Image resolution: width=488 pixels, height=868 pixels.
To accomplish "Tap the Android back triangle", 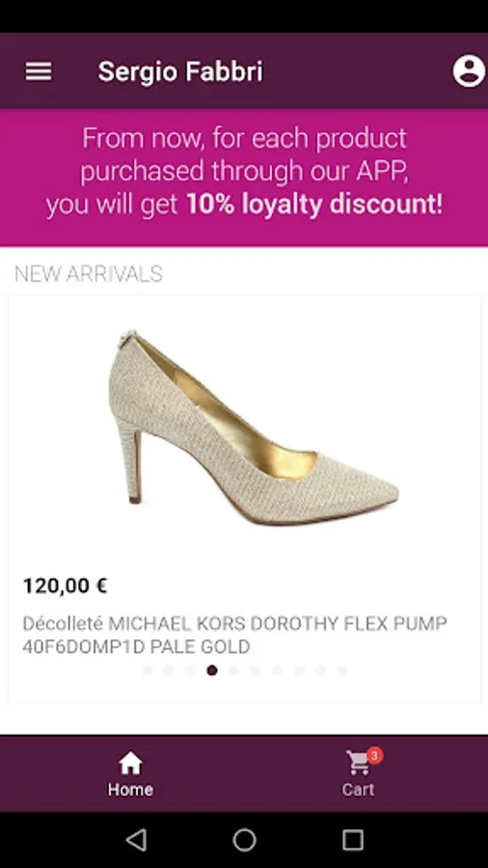I will pyautogui.click(x=136, y=840).
